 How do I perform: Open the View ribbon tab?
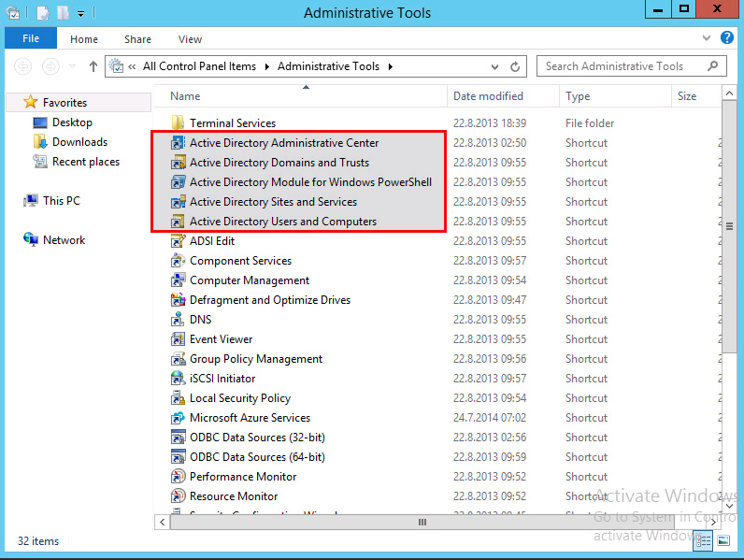click(x=190, y=39)
